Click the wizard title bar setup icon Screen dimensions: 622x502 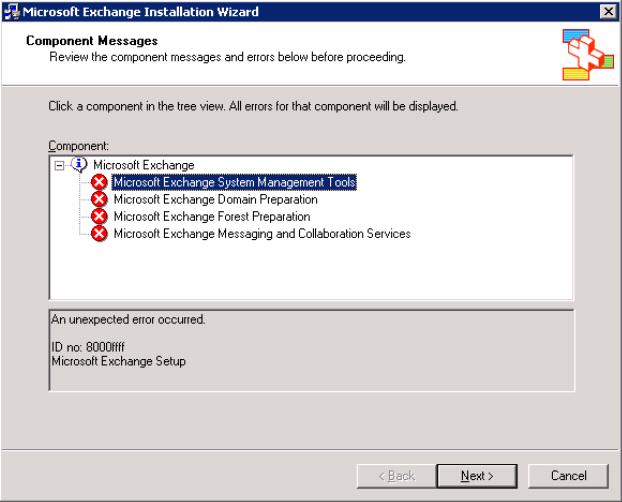[11, 12]
